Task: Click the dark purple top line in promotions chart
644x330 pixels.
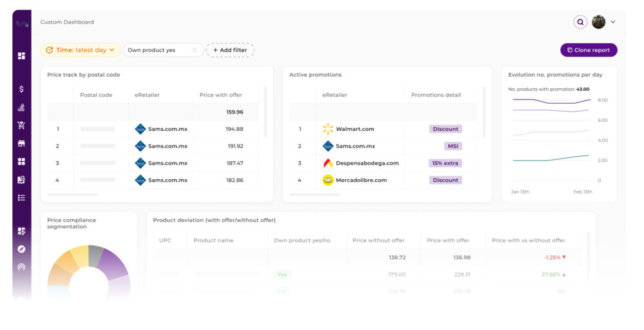Action: point(552,102)
